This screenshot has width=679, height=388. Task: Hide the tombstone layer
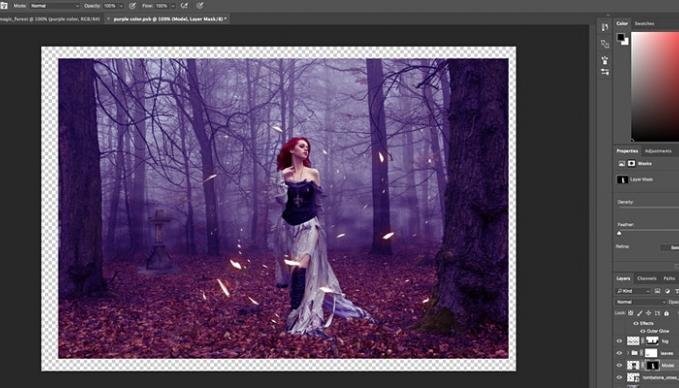click(619, 378)
